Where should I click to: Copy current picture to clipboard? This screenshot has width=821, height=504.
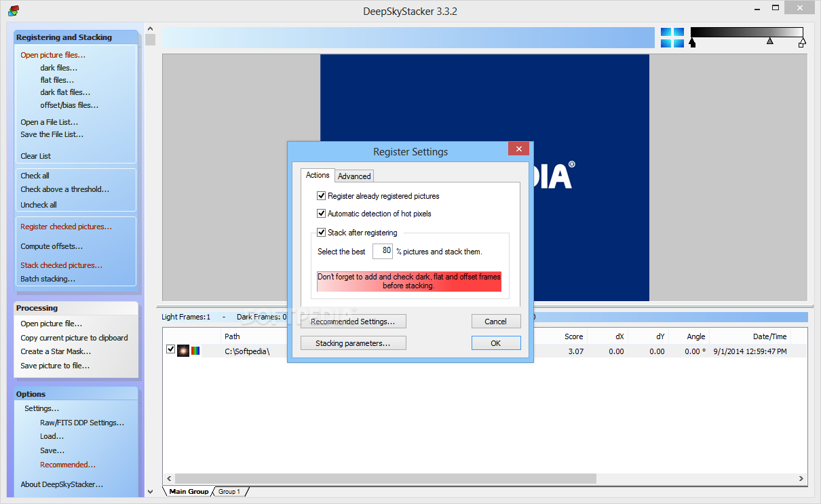coord(74,338)
